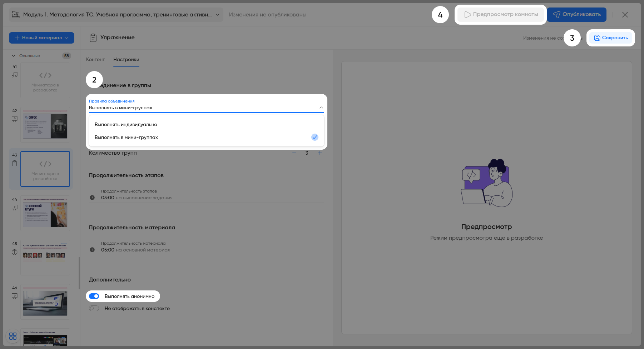Enable the 'Не отображать в конспекте' toggle
The height and width of the screenshot is (349, 644).
tap(94, 308)
